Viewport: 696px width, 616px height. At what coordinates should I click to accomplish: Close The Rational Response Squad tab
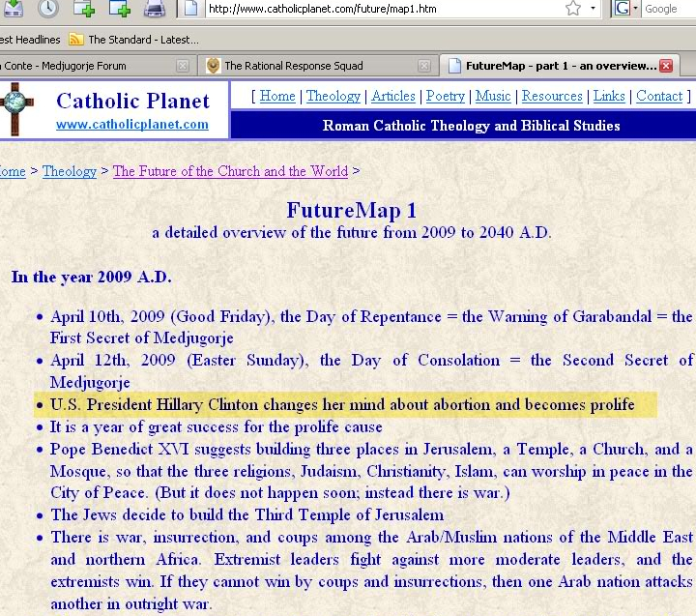pos(424,66)
